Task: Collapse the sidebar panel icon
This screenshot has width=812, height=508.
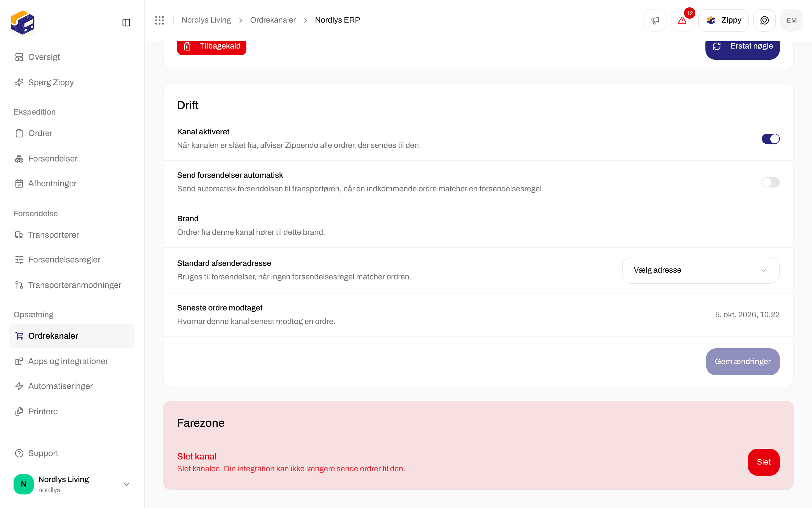Action: click(126, 23)
